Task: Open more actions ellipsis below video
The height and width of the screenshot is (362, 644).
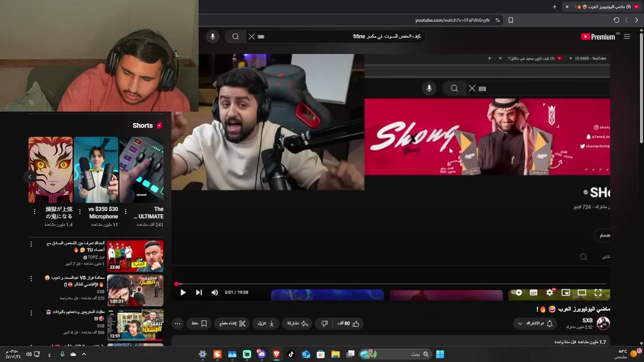Action: pos(178,324)
